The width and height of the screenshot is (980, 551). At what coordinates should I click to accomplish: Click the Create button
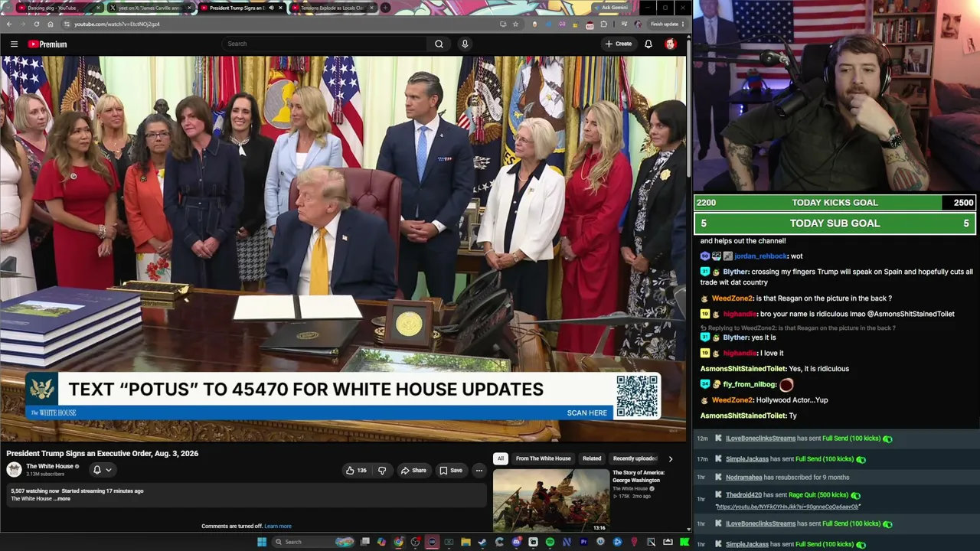pos(619,44)
